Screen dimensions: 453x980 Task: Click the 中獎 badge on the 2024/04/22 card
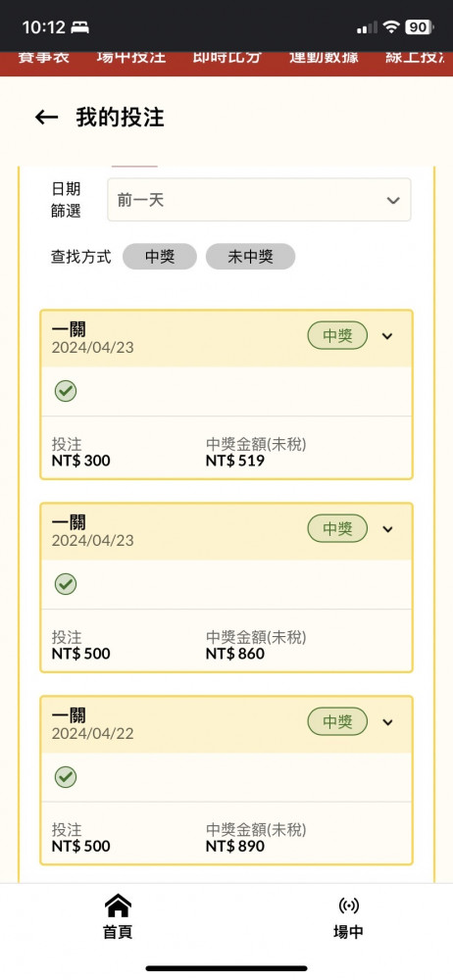tap(337, 722)
